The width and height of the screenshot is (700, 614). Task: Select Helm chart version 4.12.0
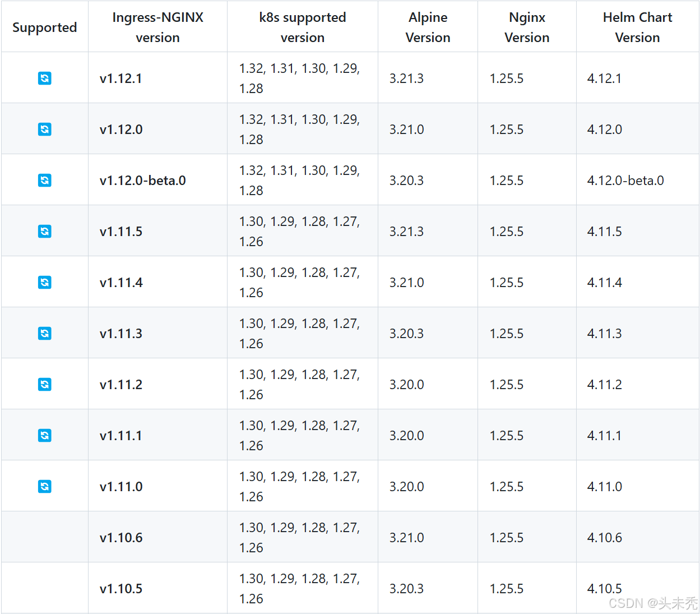coord(605,130)
